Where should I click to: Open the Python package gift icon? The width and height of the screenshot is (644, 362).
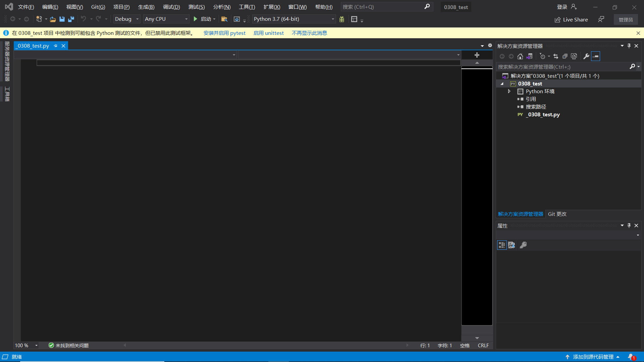(342, 19)
